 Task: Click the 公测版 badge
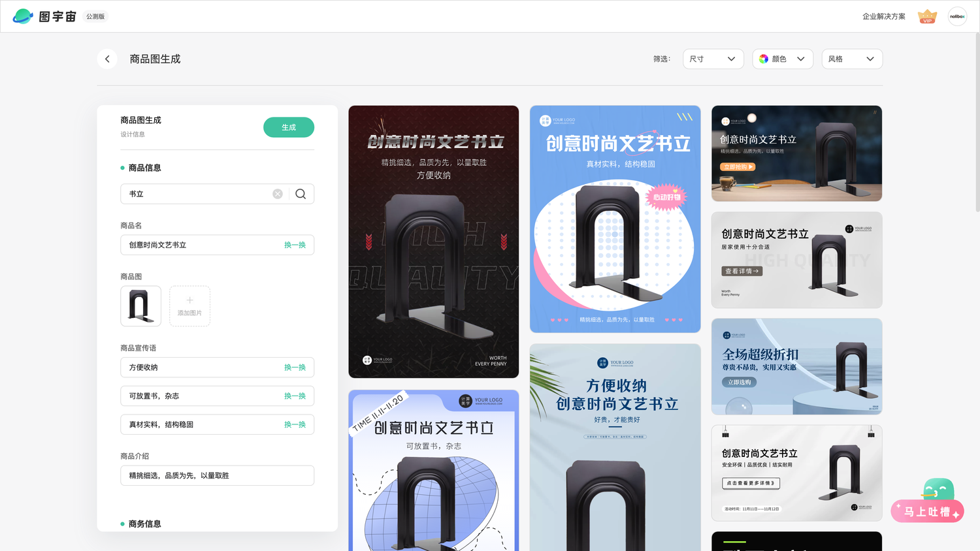point(95,16)
